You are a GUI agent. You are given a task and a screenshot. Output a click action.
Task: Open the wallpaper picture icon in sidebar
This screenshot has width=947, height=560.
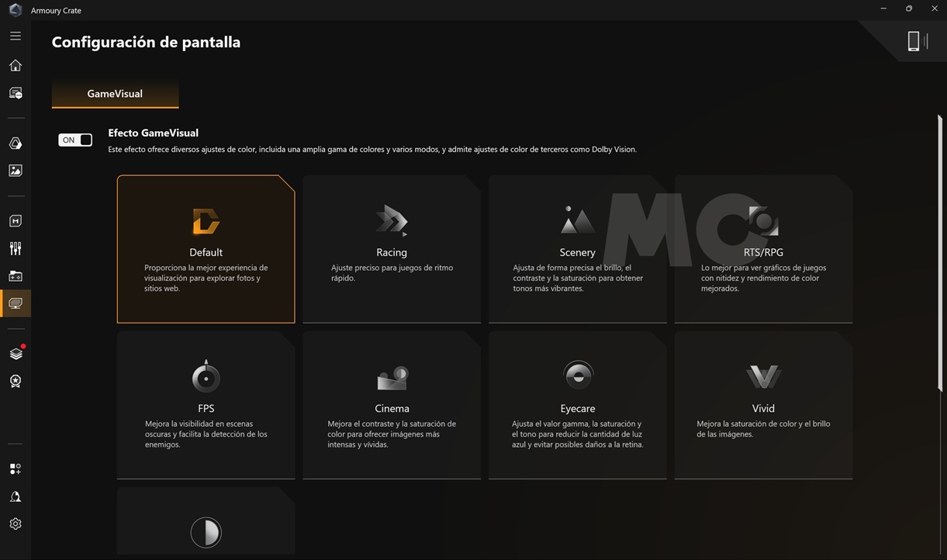point(16,171)
